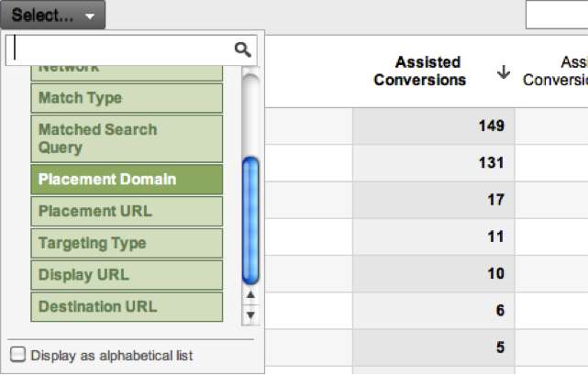Click the magnifier search icon
The width and height of the screenshot is (588, 375).
pyautogui.click(x=242, y=50)
